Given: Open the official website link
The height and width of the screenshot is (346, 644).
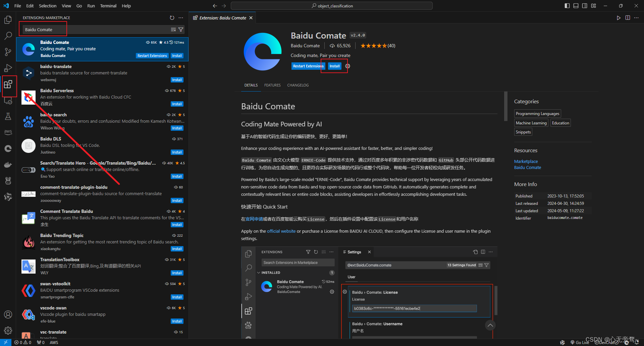Looking at the screenshot, I should [x=281, y=231].
